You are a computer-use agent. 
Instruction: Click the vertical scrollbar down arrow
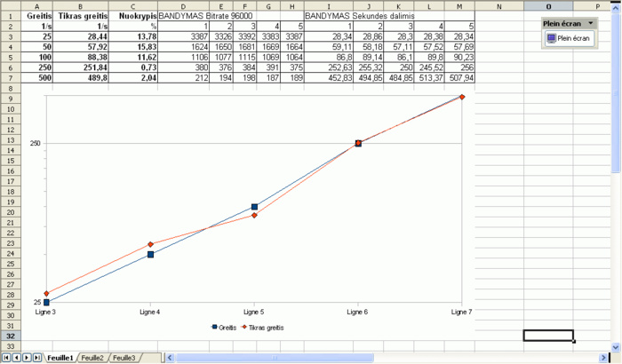(616, 346)
